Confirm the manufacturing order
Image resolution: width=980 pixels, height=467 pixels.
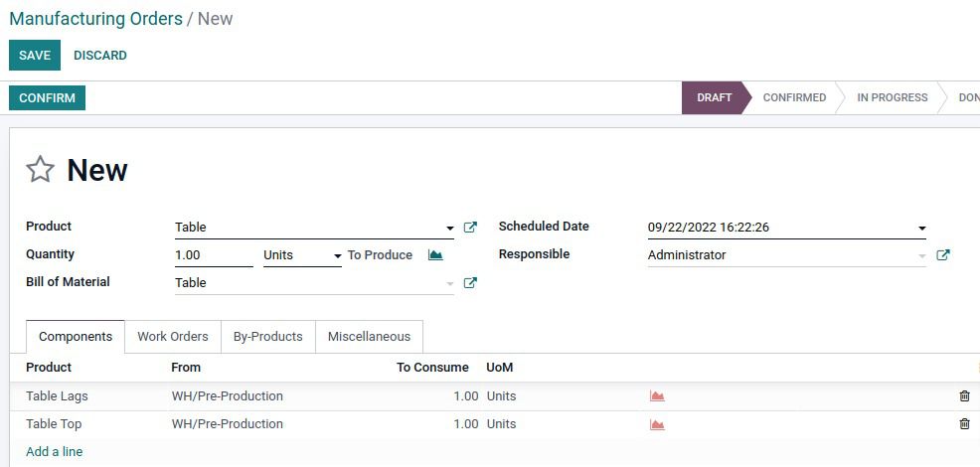(47, 98)
